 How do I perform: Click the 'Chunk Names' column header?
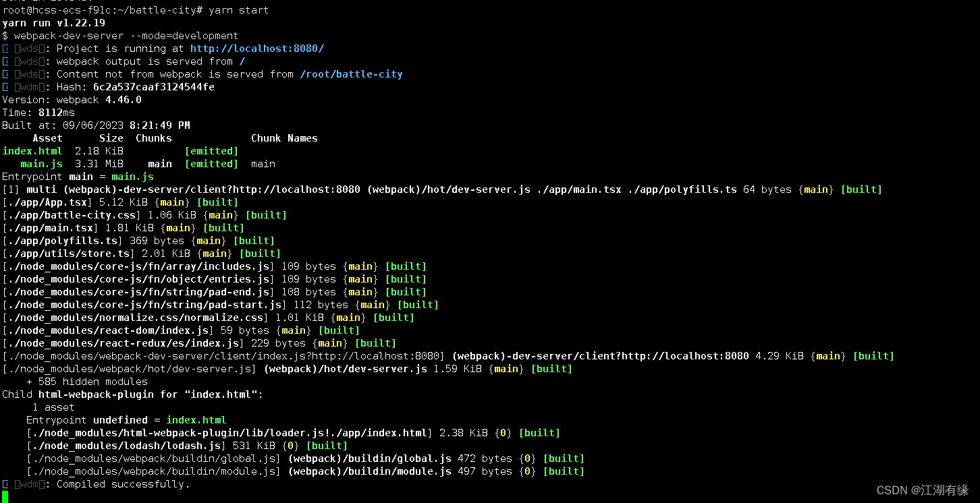click(284, 138)
